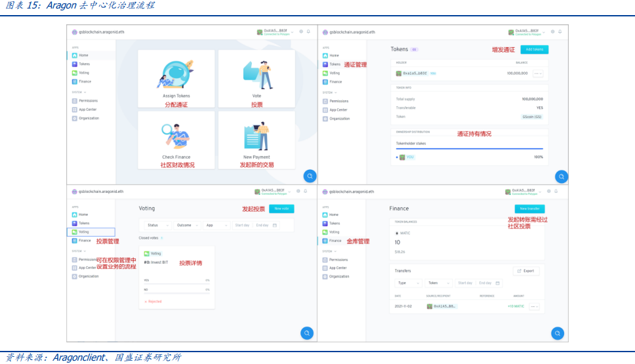Open vote card #0: Invest BIT
Viewport: 635px width, 364px height.
pyautogui.click(x=176, y=278)
